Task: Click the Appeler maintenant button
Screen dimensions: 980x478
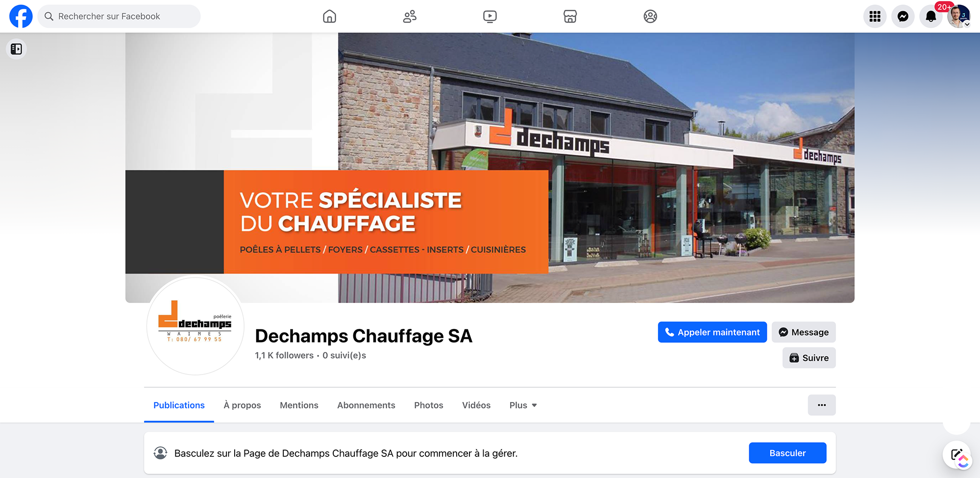Action: [x=712, y=332]
